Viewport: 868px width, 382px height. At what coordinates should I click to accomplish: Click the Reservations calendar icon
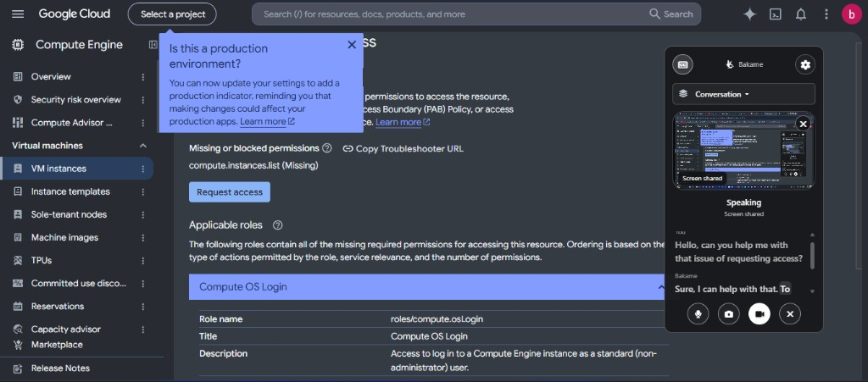(x=18, y=307)
